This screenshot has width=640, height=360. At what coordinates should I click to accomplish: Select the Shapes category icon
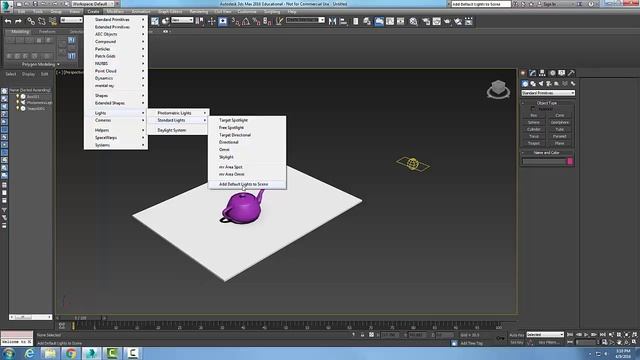point(533,83)
